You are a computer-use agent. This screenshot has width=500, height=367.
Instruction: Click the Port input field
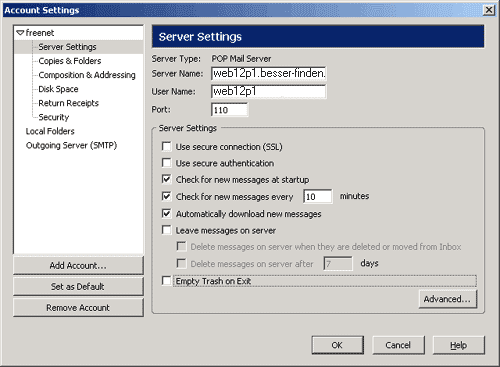pos(230,110)
